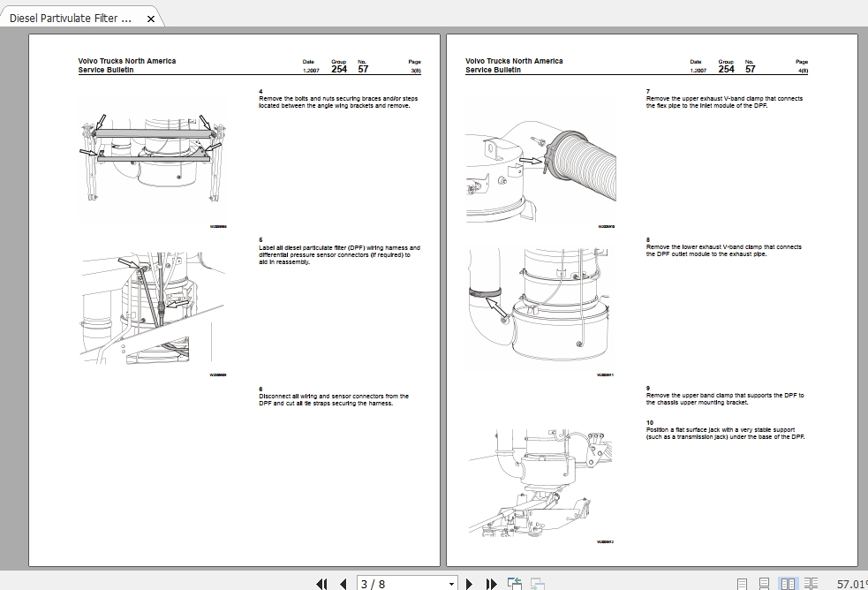868x590 pixels.
Task: Enable single page view mode
Action: [742, 582]
